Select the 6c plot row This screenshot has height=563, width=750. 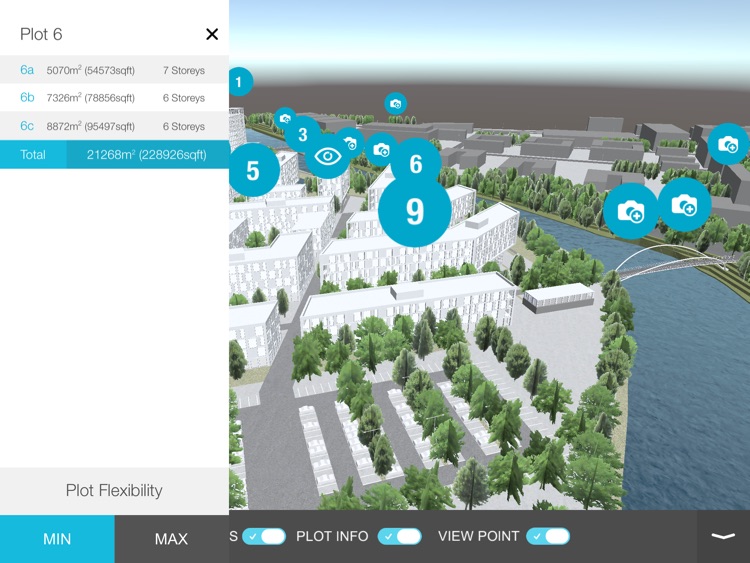click(x=114, y=126)
